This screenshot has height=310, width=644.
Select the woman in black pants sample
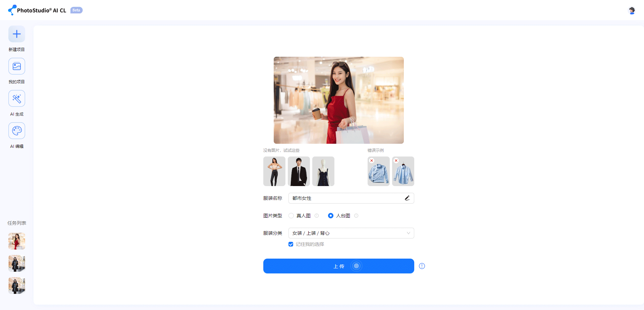click(274, 171)
